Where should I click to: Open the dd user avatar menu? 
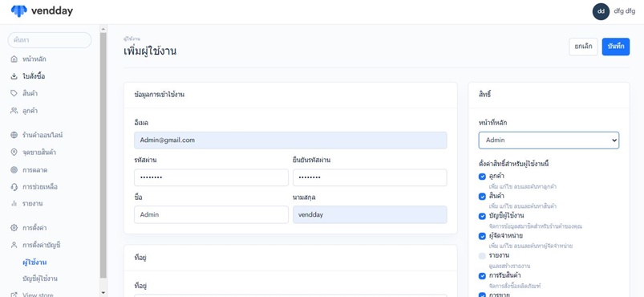point(601,11)
